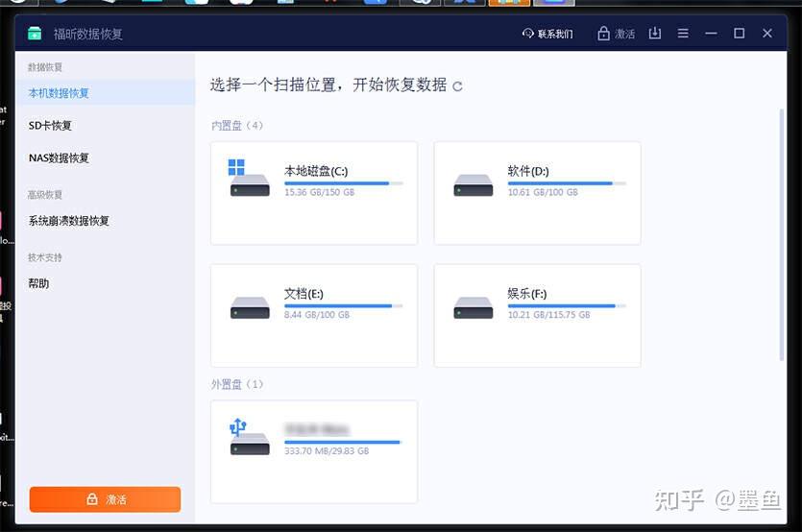Click the 333.70 MB/29.83 GB size text
The image size is (802, 532).
click(x=327, y=450)
